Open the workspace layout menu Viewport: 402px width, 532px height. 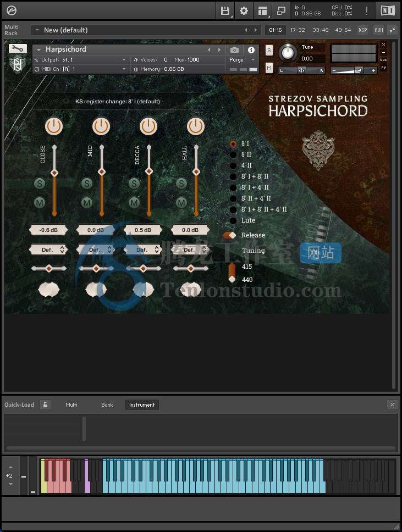point(262,11)
